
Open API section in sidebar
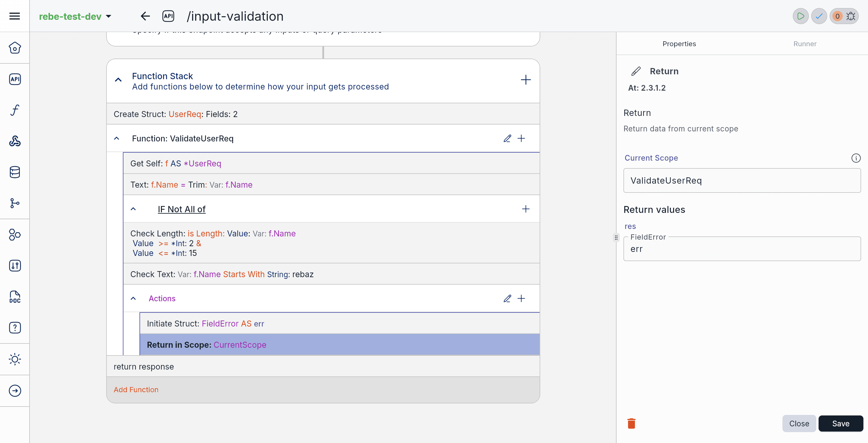point(14,79)
